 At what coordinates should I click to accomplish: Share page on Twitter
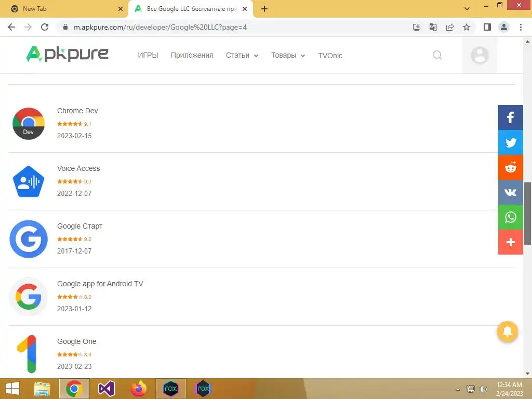(510, 142)
